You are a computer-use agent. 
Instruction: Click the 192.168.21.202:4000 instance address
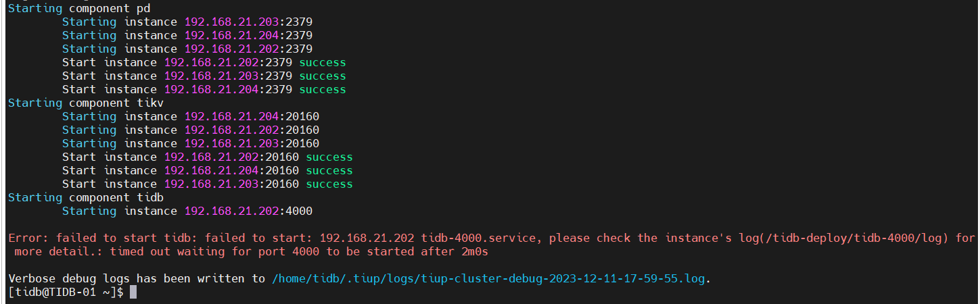point(248,211)
